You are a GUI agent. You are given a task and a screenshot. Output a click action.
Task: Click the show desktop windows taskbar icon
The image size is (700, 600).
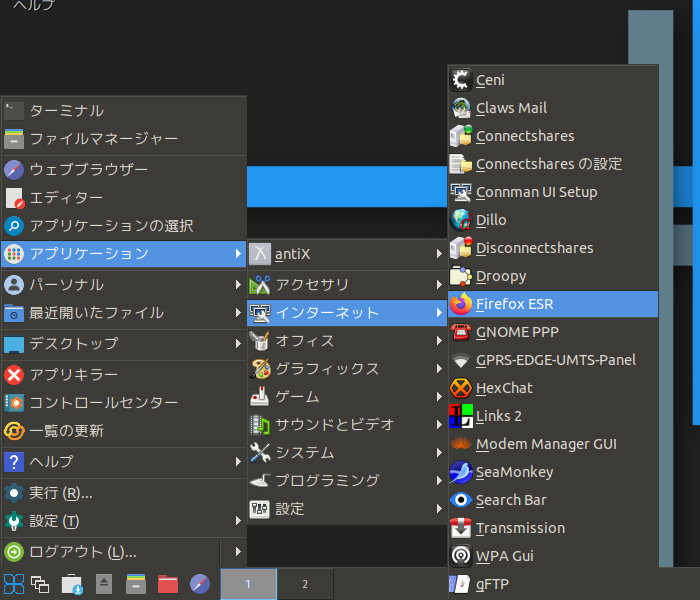pos(40,584)
